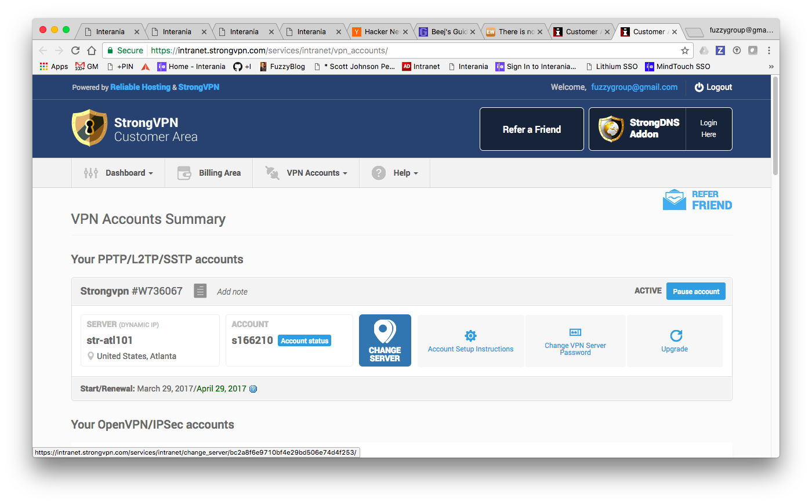Reload the page with refresh icon
This screenshot has width=812, height=504.
click(75, 50)
